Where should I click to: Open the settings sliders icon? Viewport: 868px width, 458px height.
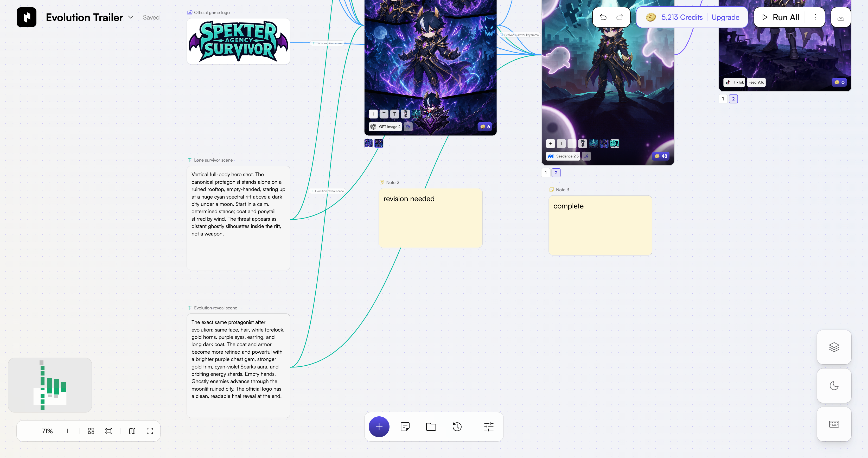(489, 427)
